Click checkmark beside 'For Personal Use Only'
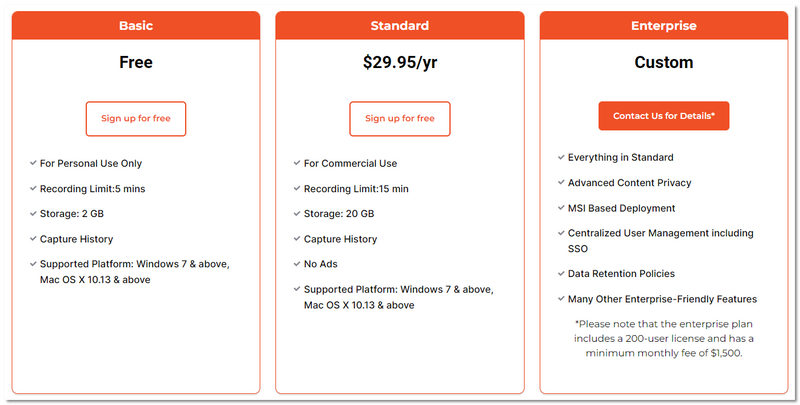This screenshot has height=405, width=800. (33, 163)
